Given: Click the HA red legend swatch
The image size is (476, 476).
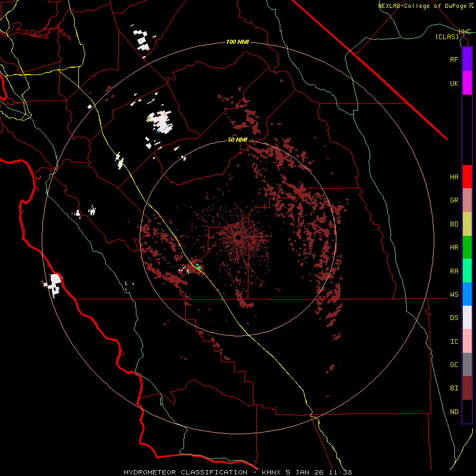Looking at the screenshot, I should 467,177.
